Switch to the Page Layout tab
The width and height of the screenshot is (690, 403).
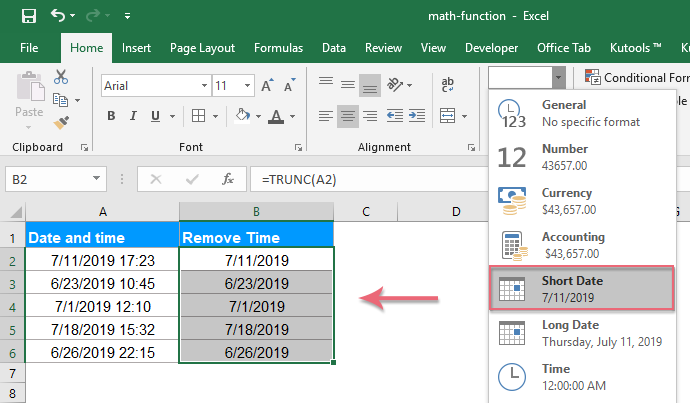click(x=202, y=47)
